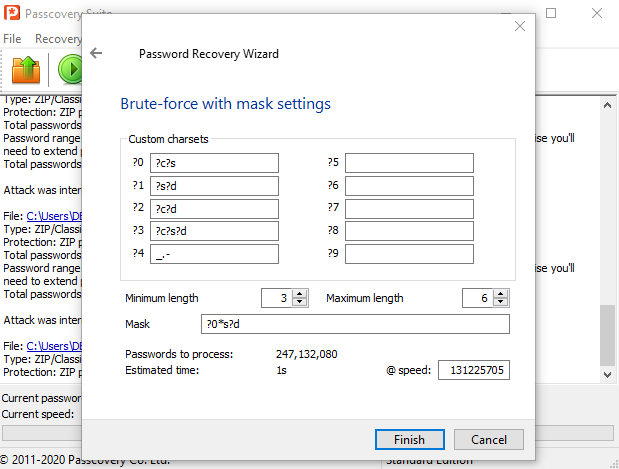Image resolution: width=619 pixels, height=469 pixels.
Task: Click the first 'Attack was inter' log line
Action: 42,190
